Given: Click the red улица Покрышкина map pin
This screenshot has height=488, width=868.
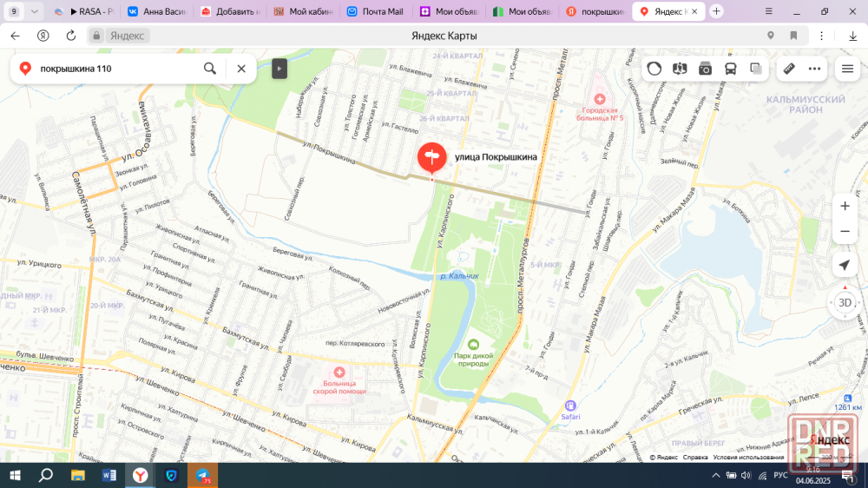Looking at the screenshot, I should [x=431, y=158].
